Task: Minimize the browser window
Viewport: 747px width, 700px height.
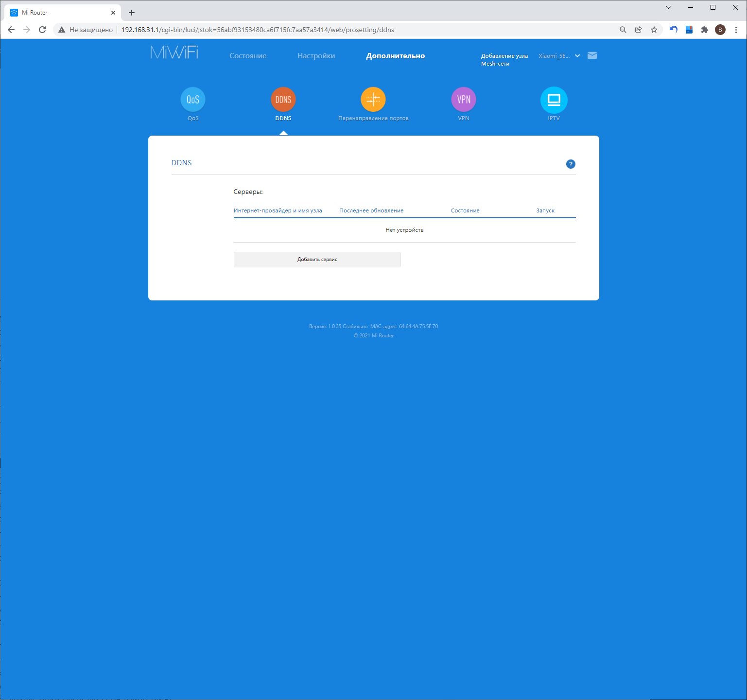Action: 691,7
